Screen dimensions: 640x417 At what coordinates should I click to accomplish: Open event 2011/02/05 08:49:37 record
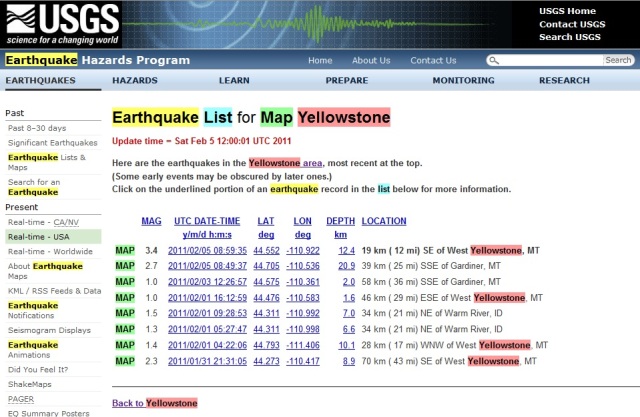click(207, 266)
